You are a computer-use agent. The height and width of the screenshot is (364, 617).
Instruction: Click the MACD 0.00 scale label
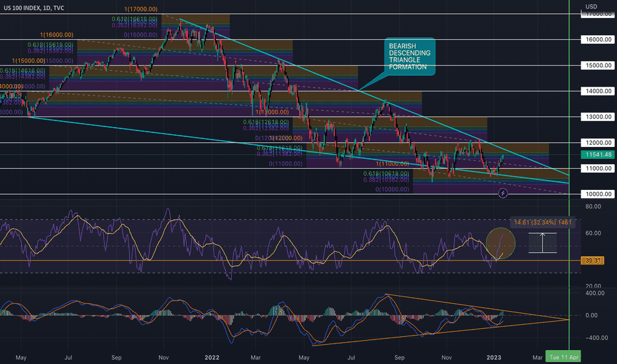[x=591, y=315]
